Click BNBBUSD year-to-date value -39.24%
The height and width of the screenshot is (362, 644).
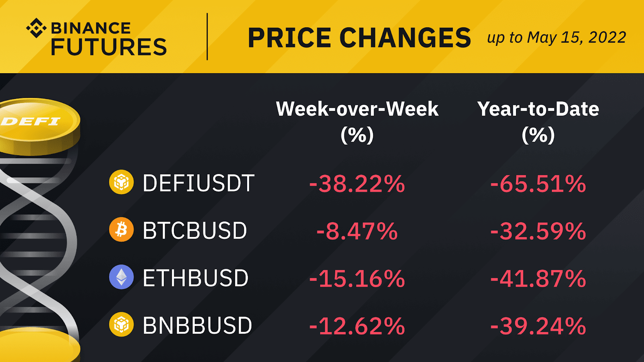click(538, 326)
